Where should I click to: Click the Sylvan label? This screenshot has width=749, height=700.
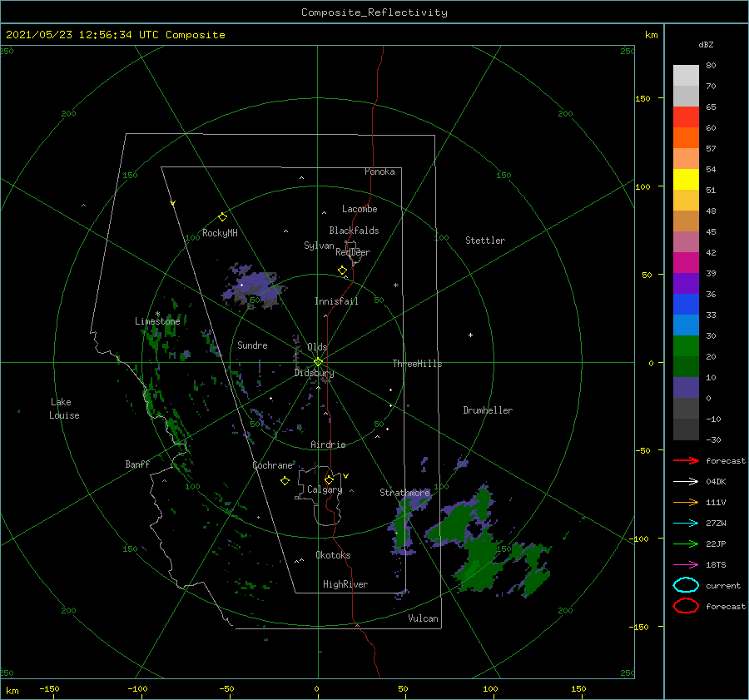pos(319,246)
